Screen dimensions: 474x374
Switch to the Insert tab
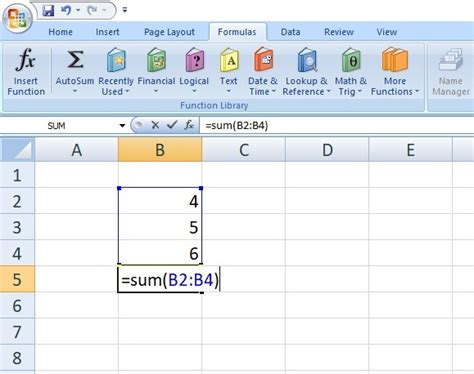tap(107, 32)
